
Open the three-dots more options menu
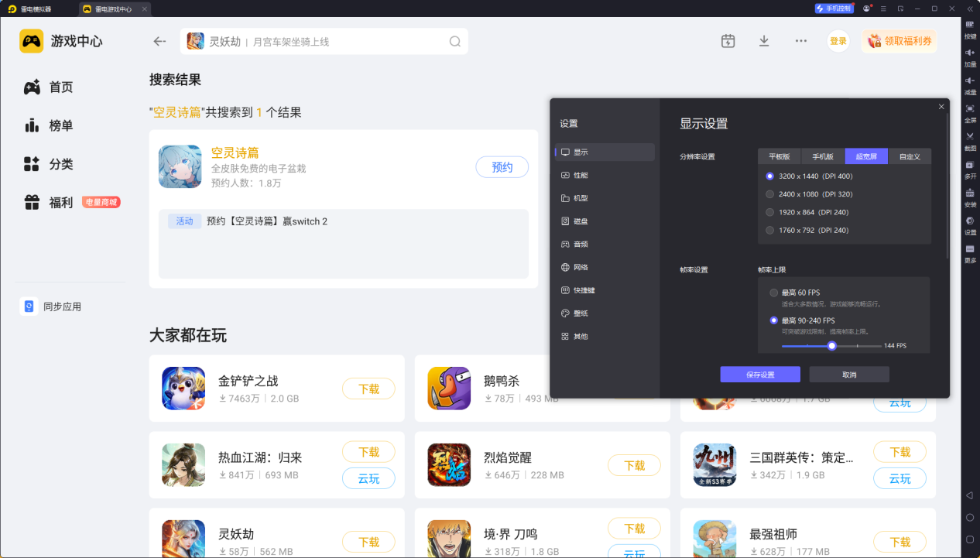click(x=801, y=41)
